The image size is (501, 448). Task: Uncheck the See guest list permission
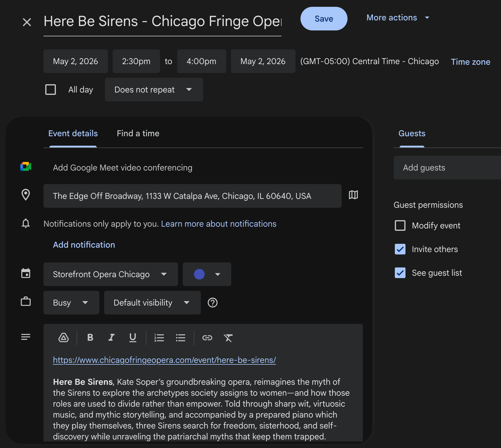pos(400,273)
